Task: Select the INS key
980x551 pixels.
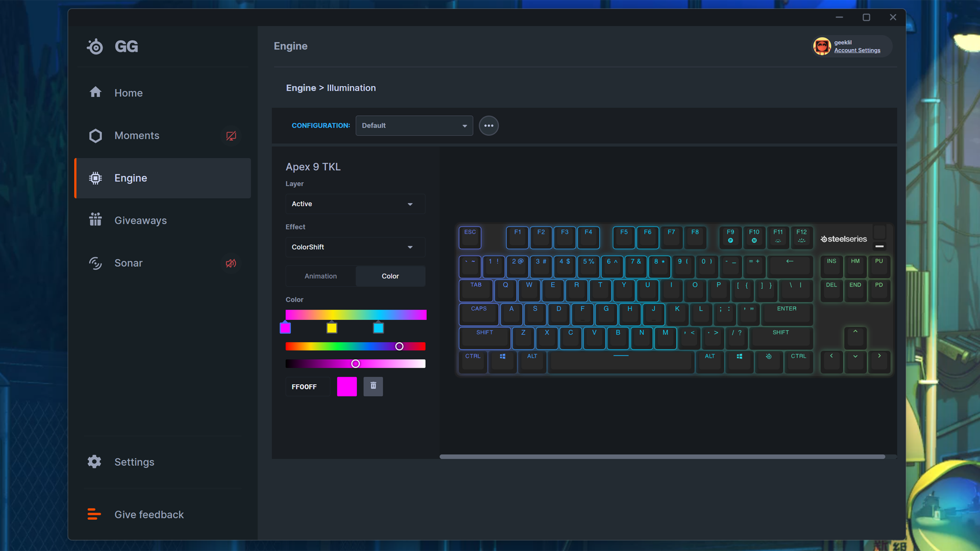Action: (x=831, y=266)
